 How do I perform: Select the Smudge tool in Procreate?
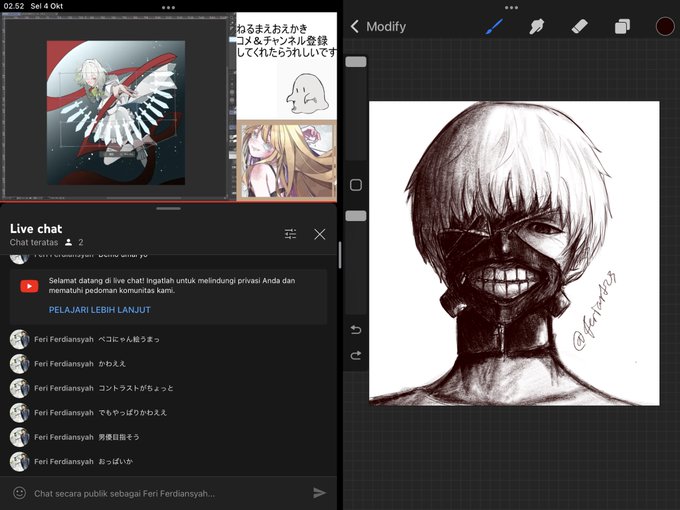tap(536, 26)
